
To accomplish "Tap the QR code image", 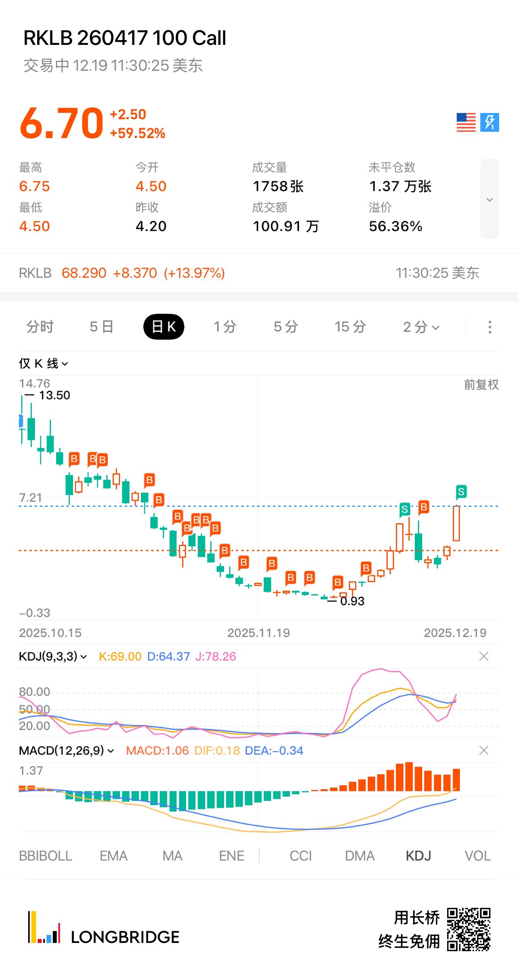I will point(468,929).
